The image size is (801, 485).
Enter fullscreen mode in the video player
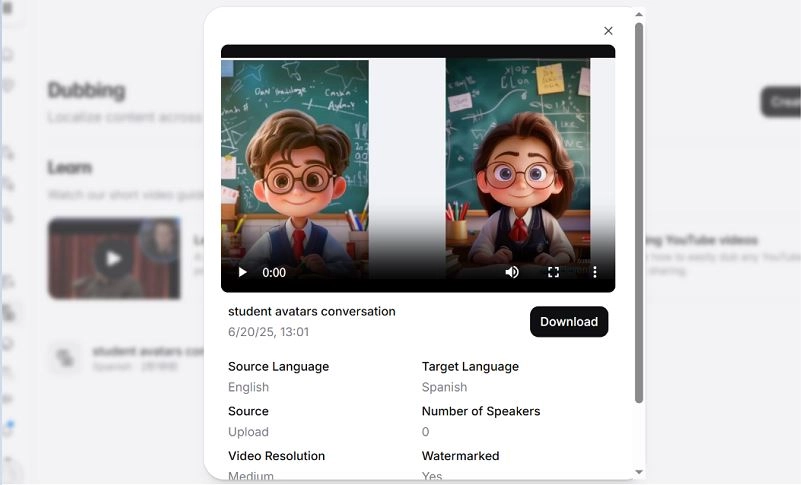click(553, 272)
